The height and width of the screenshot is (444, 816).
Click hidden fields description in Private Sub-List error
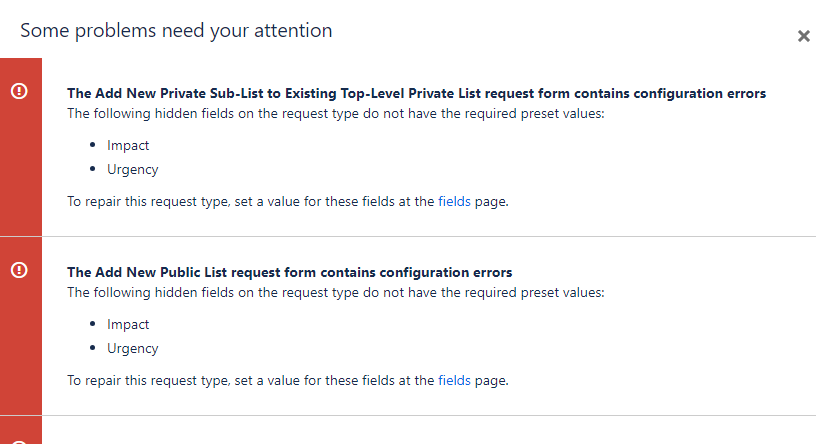pos(336,113)
